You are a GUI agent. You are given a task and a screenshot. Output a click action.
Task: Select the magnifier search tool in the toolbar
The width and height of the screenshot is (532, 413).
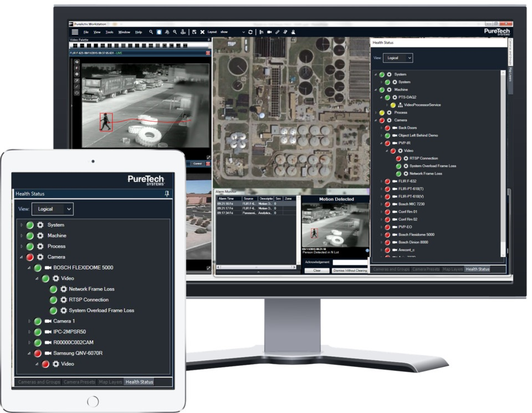(150, 32)
